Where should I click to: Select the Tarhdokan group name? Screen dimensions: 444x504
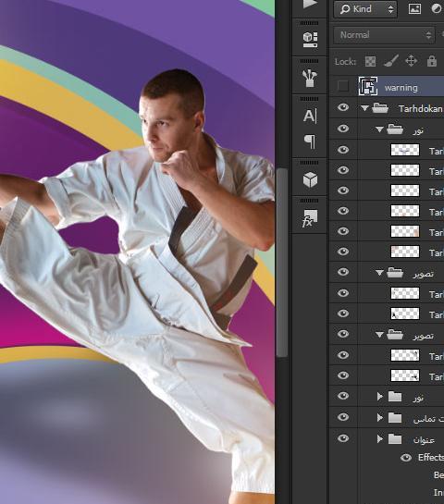420,108
